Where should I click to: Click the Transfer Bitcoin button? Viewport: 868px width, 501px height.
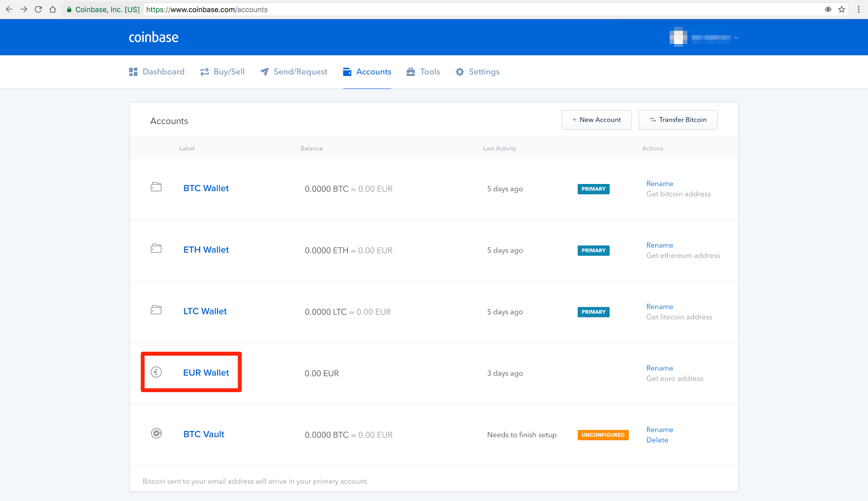[x=678, y=120]
